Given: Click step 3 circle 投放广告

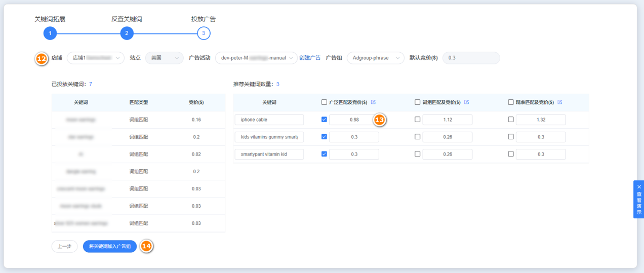Looking at the screenshot, I should pos(204,33).
